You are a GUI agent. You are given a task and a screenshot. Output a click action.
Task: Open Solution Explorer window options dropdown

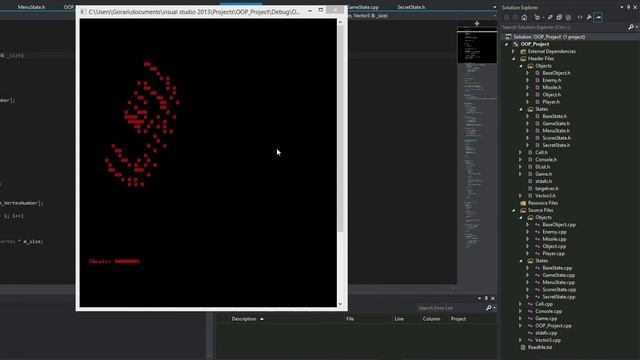click(622, 7)
